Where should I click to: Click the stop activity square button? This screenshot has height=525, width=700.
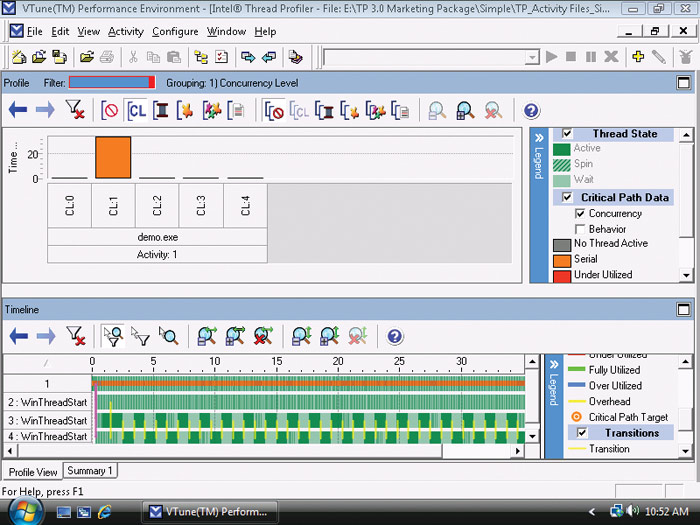tap(571, 57)
